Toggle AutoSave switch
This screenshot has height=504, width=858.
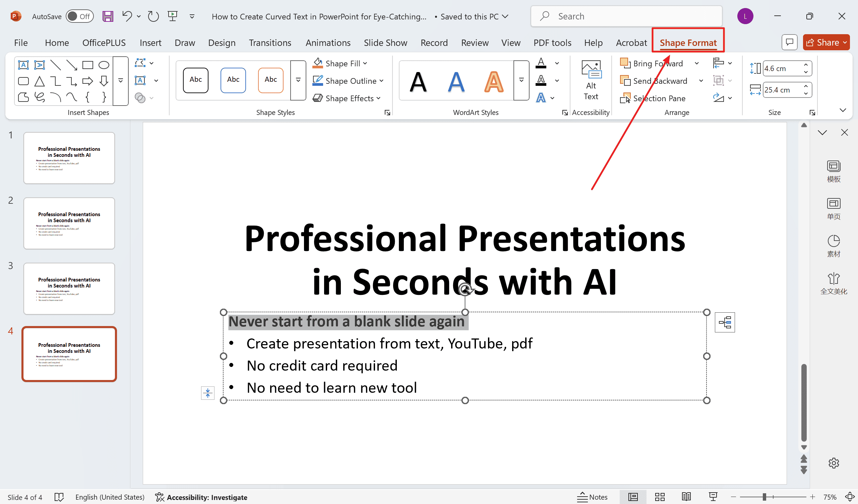80,16
